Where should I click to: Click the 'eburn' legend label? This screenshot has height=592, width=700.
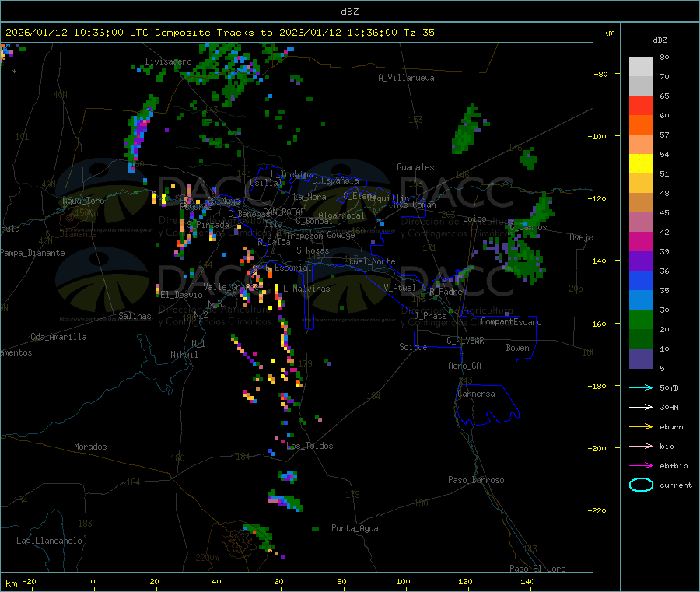tap(671, 427)
